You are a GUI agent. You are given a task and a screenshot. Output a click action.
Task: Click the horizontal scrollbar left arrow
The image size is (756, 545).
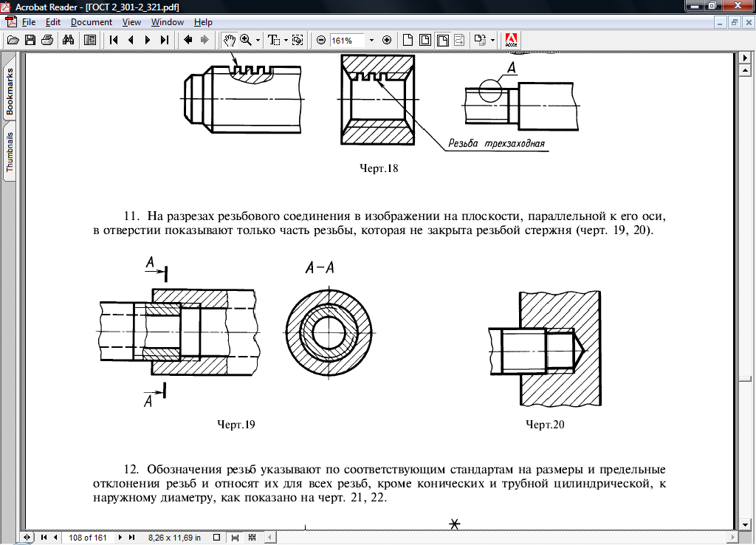270,537
